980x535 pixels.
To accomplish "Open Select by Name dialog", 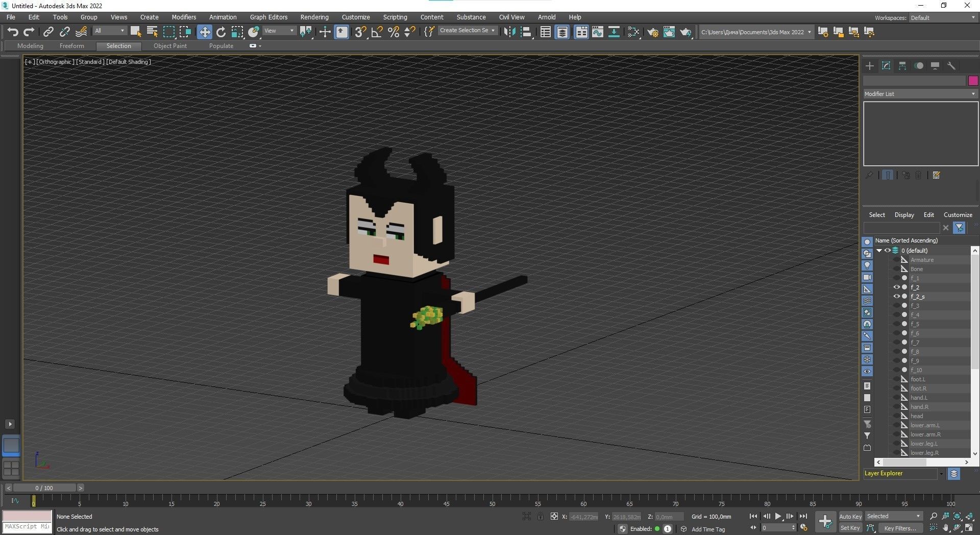I will click(152, 32).
